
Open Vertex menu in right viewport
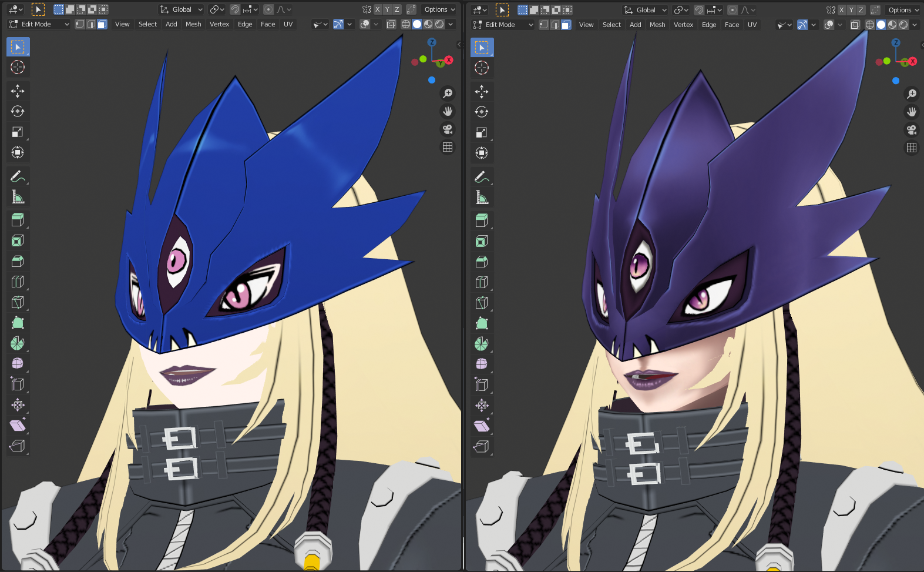683,25
